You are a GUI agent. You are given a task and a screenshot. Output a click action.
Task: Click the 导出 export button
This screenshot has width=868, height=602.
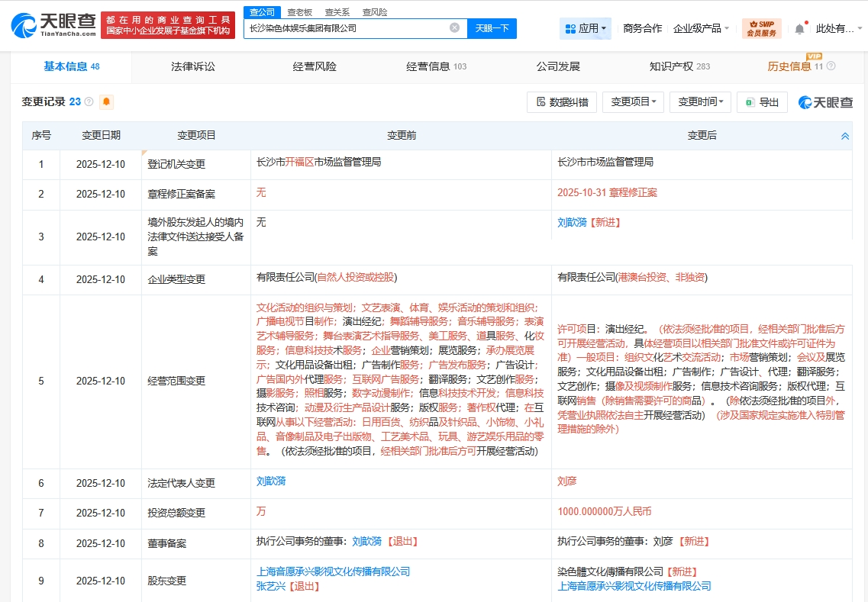[761, 102]
